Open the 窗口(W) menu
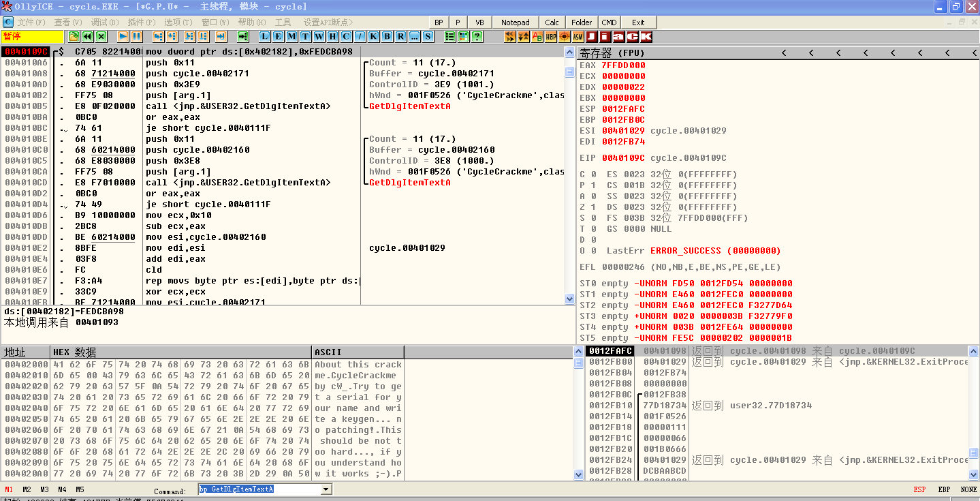This screenshot has width=980, height=501. tap(215, 22)
